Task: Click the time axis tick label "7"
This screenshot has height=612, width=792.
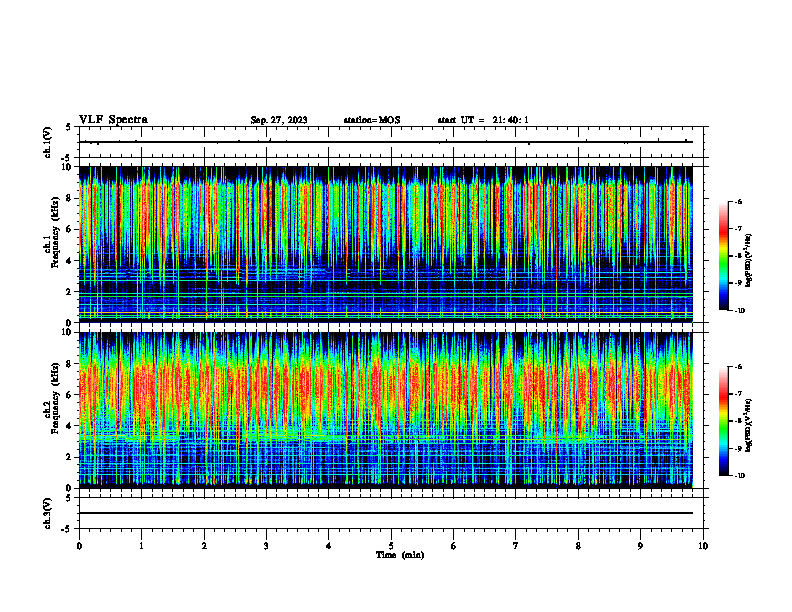Action: click(516, 546)
